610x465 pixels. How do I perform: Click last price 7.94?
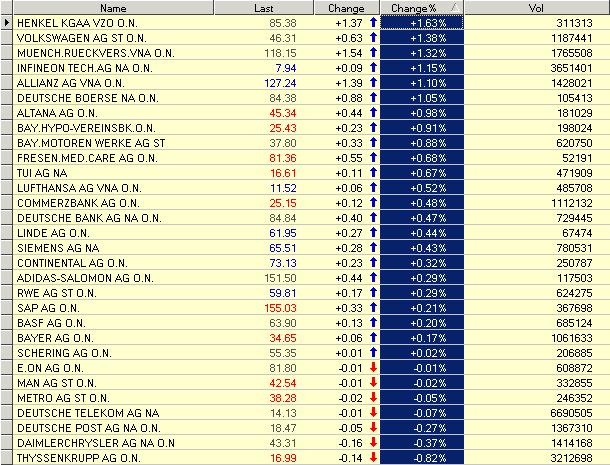[x=286, y=68]
